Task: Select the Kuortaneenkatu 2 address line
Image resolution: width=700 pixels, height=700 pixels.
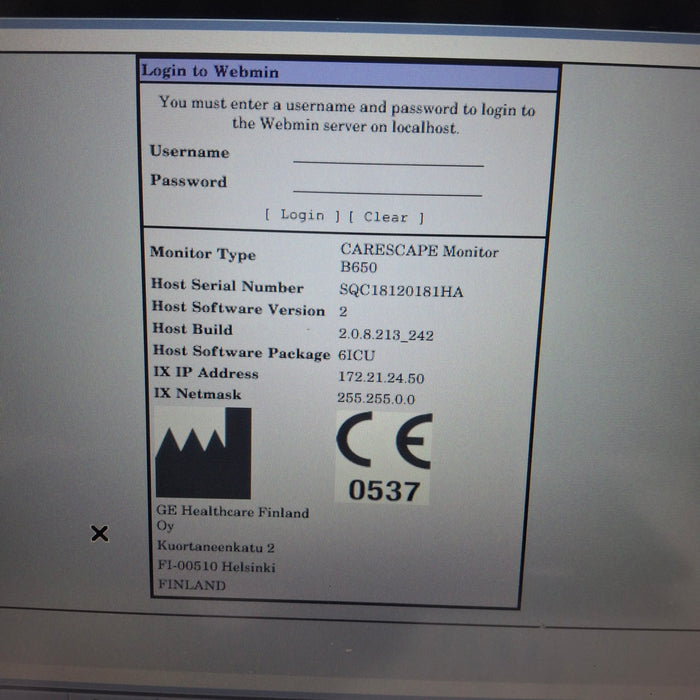Action: [x=215, y=547]
